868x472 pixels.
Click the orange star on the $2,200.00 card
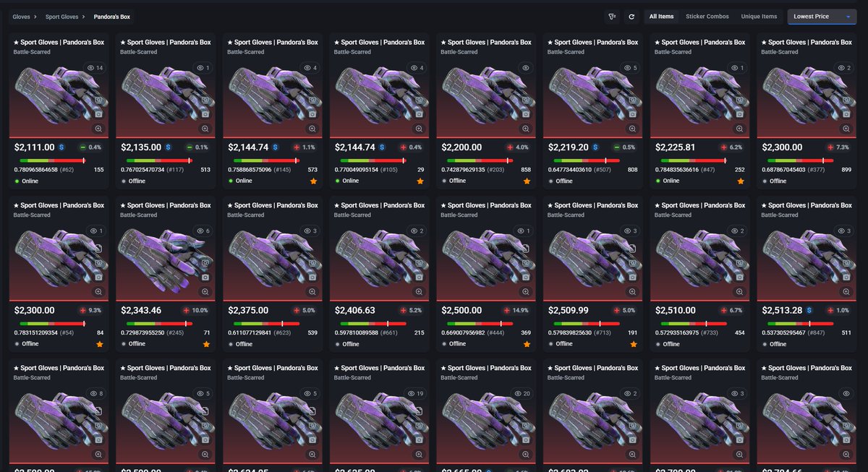(x=527, y=181)
